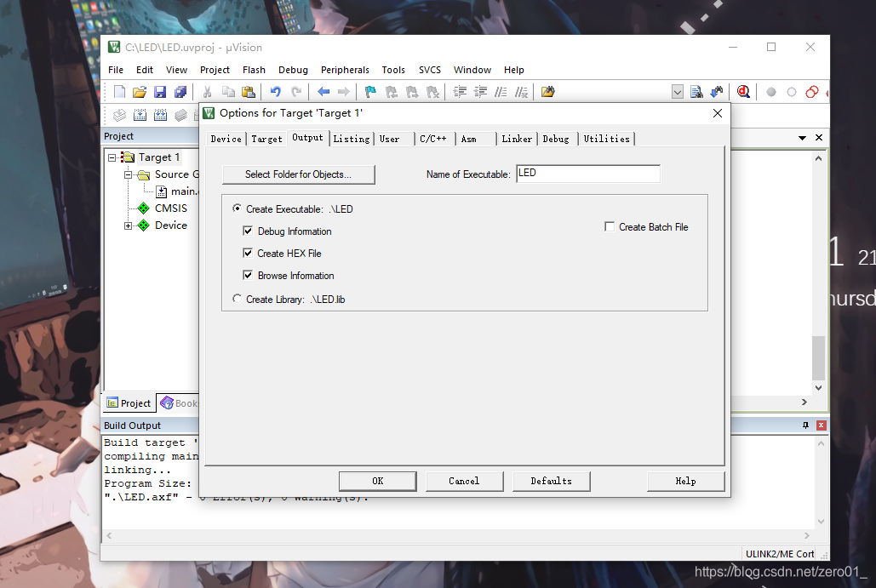Click the Insert Breakpoint grey circle icon

click(771, 92)
